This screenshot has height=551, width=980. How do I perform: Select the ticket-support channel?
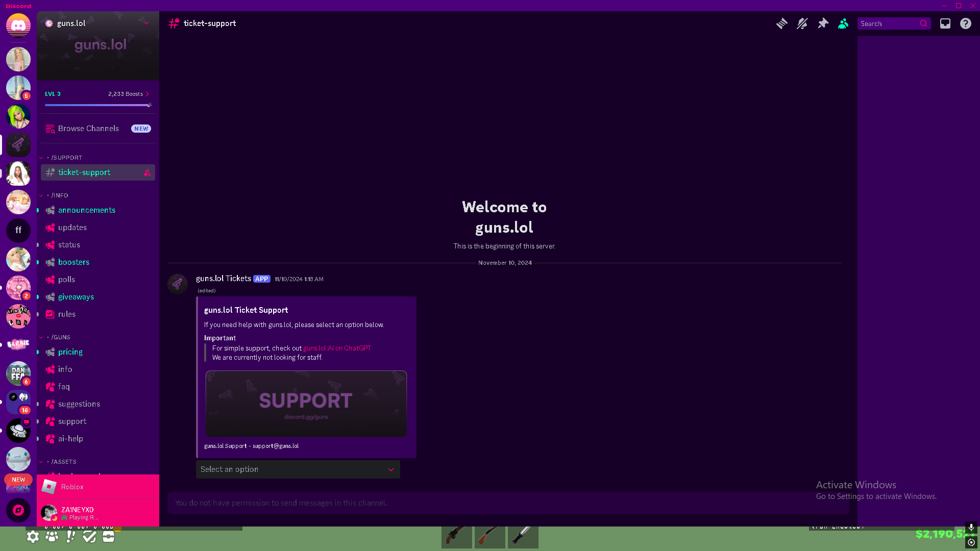pos(98,172)
